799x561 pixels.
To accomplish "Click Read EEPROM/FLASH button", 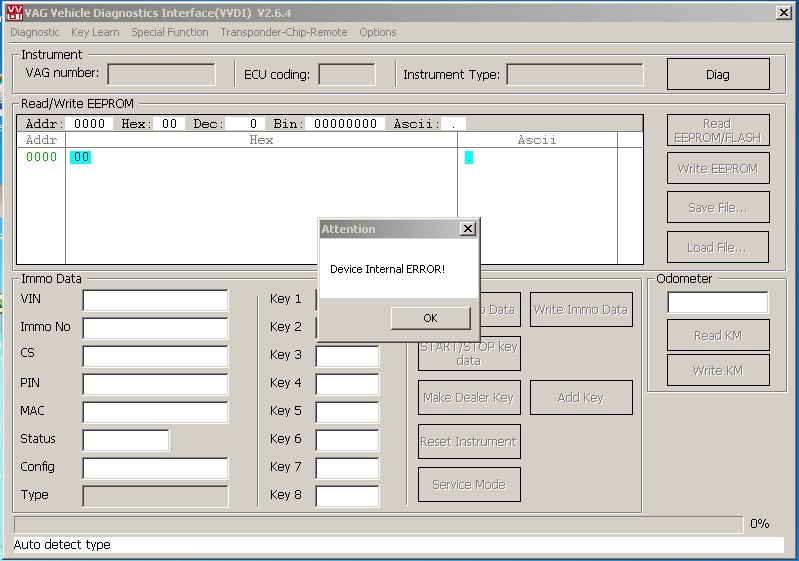I will pyautogui.click(x=718, y=130).
